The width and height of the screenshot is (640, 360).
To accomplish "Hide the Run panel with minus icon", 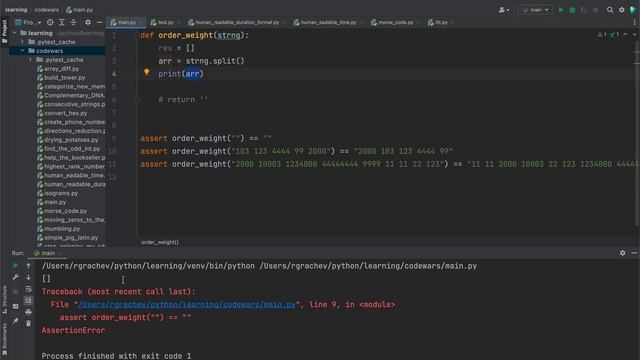I will coord(634,253).
